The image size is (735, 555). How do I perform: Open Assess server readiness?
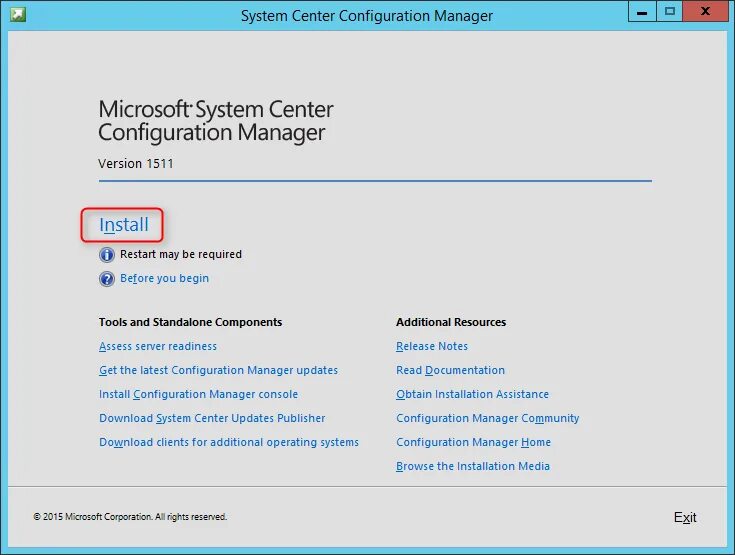[x=158, y=347]
